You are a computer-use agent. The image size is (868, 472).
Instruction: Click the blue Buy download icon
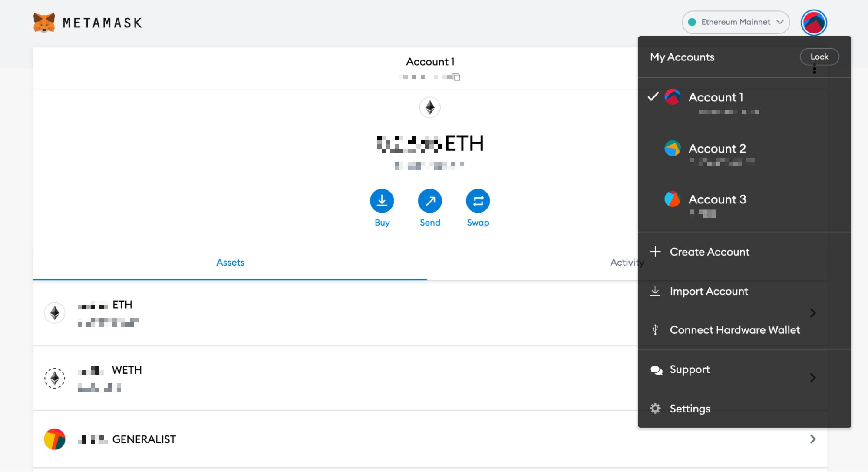tap(382, 201)
